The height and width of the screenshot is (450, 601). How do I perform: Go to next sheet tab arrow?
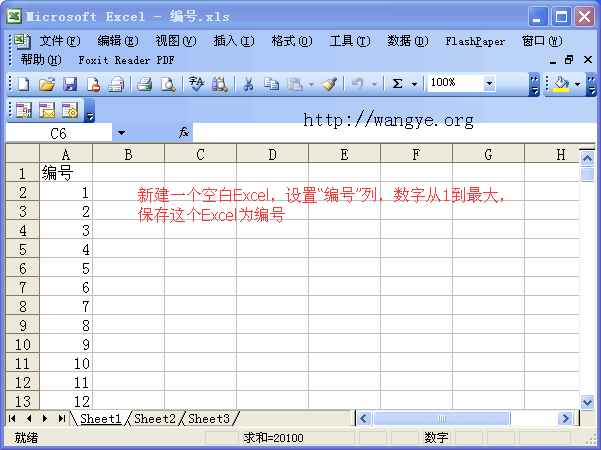45,419
